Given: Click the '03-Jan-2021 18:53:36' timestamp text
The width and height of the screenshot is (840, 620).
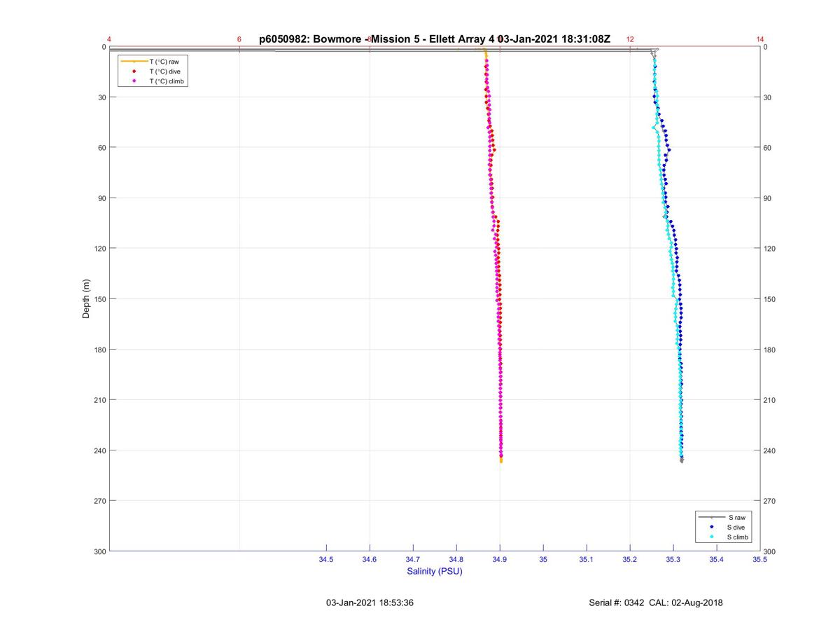Looking at the screenshot, I should click(370, 602).
